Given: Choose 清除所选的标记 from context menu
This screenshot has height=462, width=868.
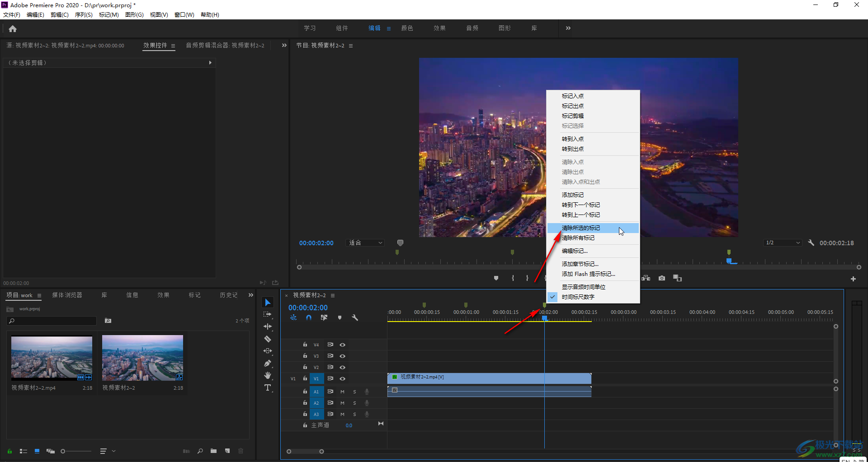Looking at the screenshot, I should (x=593, y=228).
